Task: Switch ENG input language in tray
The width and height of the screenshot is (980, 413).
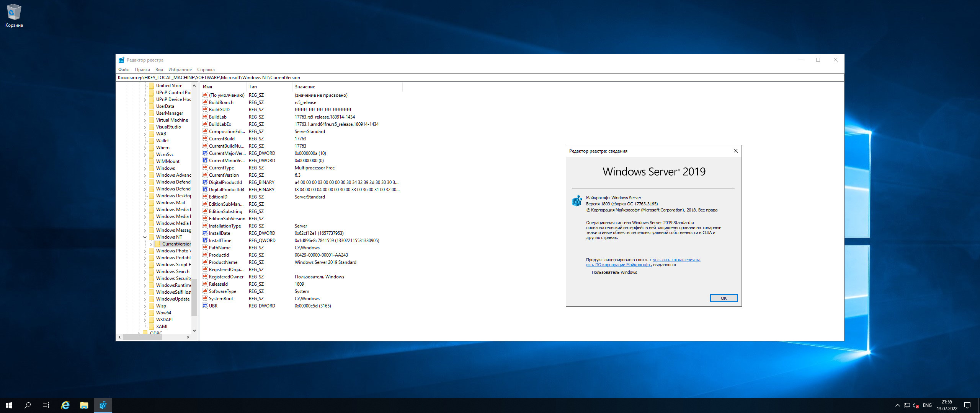Action: pyautogui.click(x=927, y=405)
